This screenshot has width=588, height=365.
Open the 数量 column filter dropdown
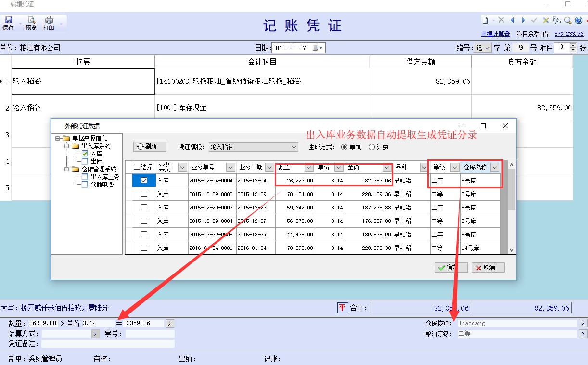[x=307, y=167]
